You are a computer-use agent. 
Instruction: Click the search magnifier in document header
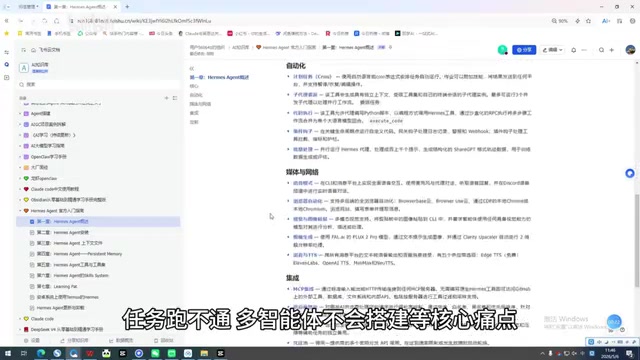pyautogui.click(x=601, y=50)
